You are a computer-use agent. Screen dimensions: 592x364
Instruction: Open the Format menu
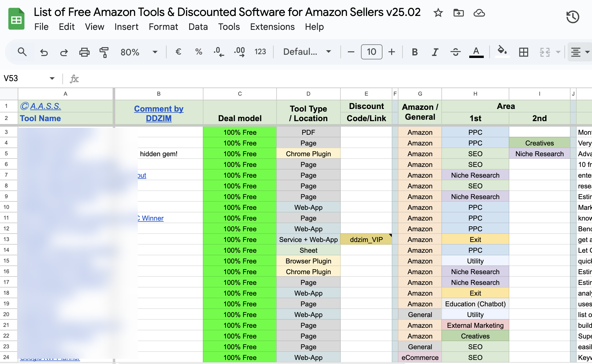click(163, 27)
